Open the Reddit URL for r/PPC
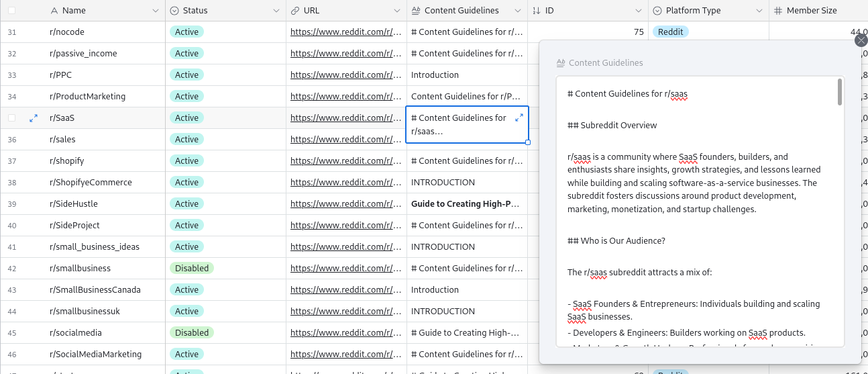The width and height of the screenshot is (868, 374). [x=346, y=75]
